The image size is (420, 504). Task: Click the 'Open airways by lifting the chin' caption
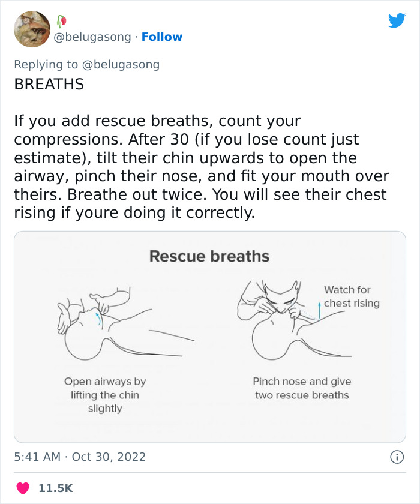tap(106, 395)
